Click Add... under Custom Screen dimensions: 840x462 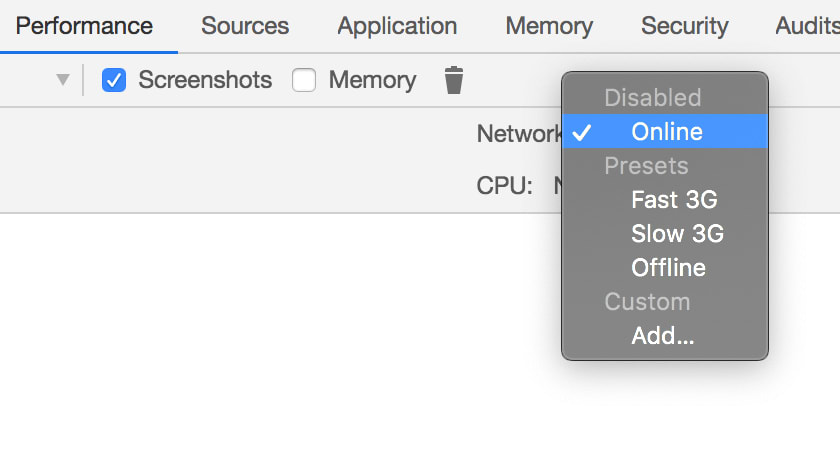pyautogui.click(x=665, y=336)
